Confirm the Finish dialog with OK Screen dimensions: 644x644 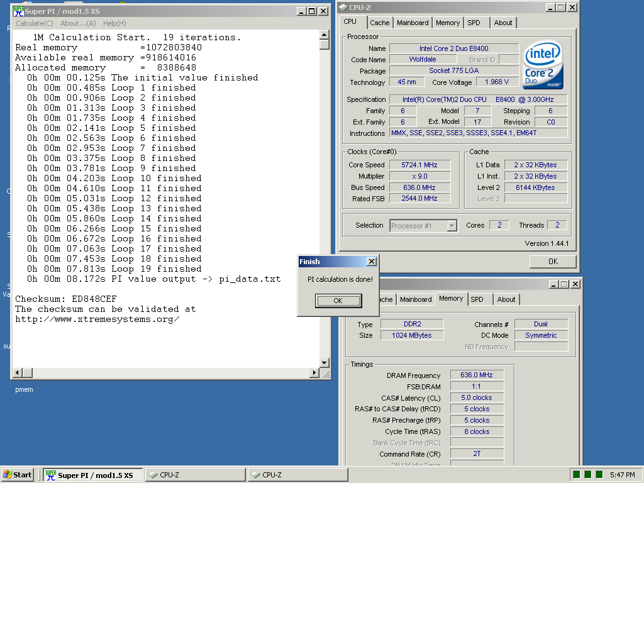point(338,301)
